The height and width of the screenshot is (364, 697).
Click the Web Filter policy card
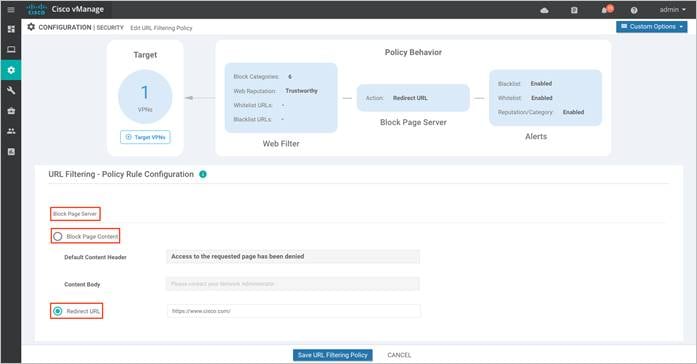pos(281,98)
